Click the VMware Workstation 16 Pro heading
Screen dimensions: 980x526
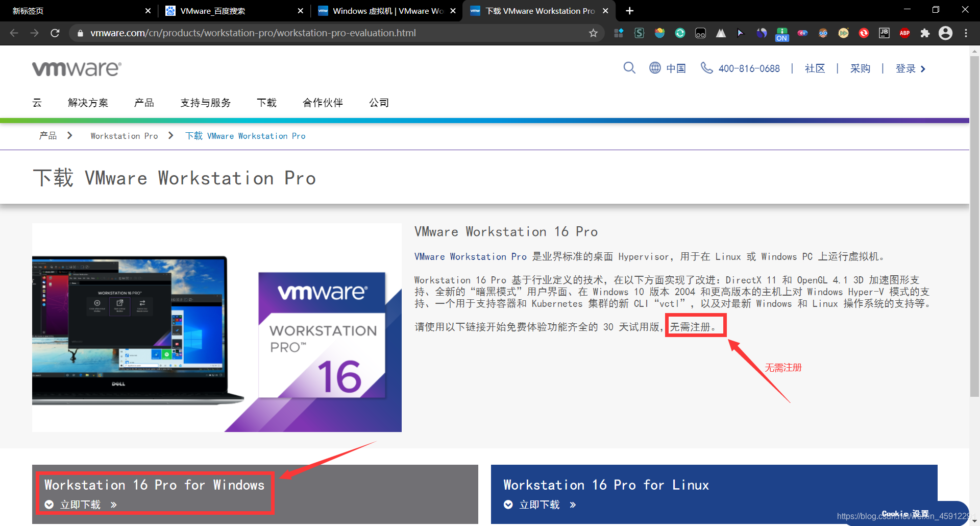506,232
